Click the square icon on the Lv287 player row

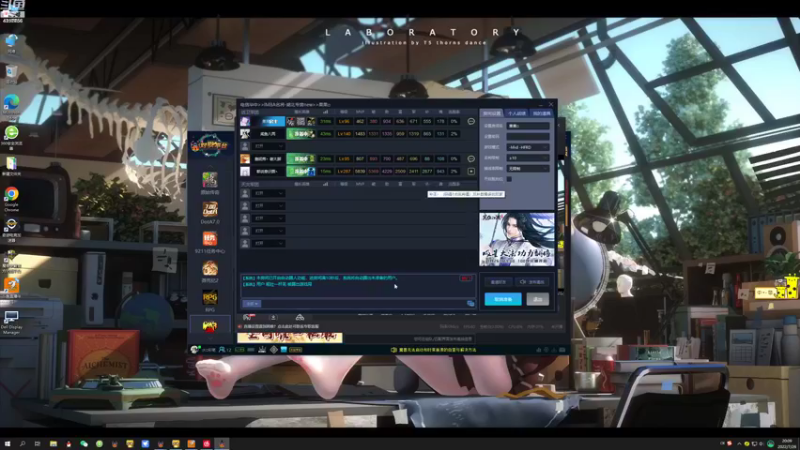tap(471, 171)
